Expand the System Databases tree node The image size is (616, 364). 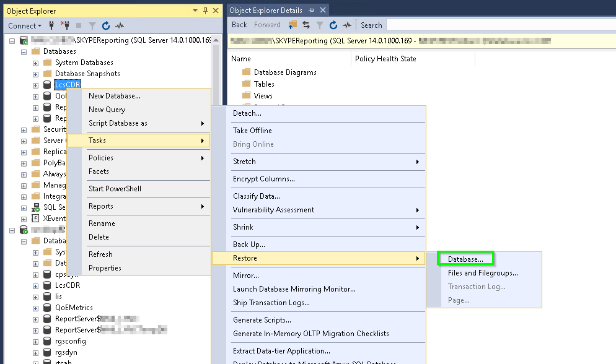click(x=35, y=63)
